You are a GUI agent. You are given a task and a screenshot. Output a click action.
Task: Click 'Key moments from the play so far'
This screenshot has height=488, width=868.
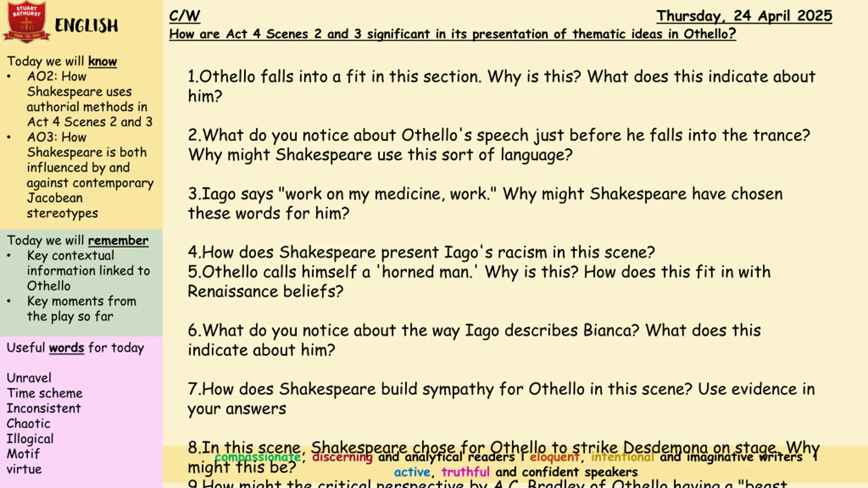pos(81,309)
